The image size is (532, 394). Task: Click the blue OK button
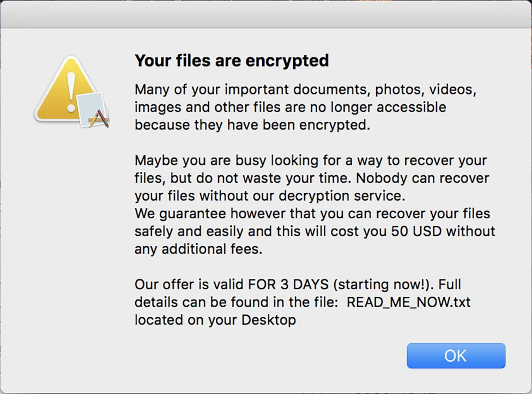(456, 356)
